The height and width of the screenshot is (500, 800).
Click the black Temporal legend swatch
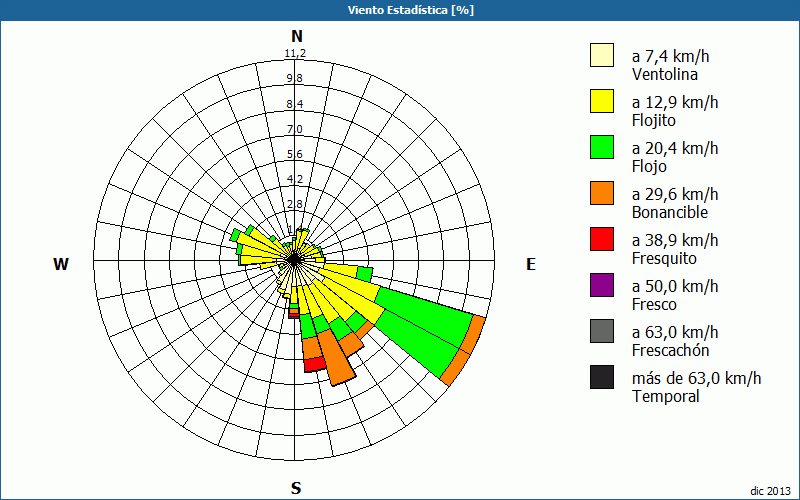click(x=602, y=377)
